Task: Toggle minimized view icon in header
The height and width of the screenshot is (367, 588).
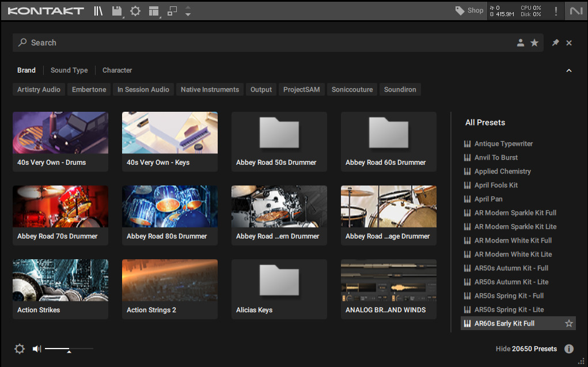Action: (172, 11)
